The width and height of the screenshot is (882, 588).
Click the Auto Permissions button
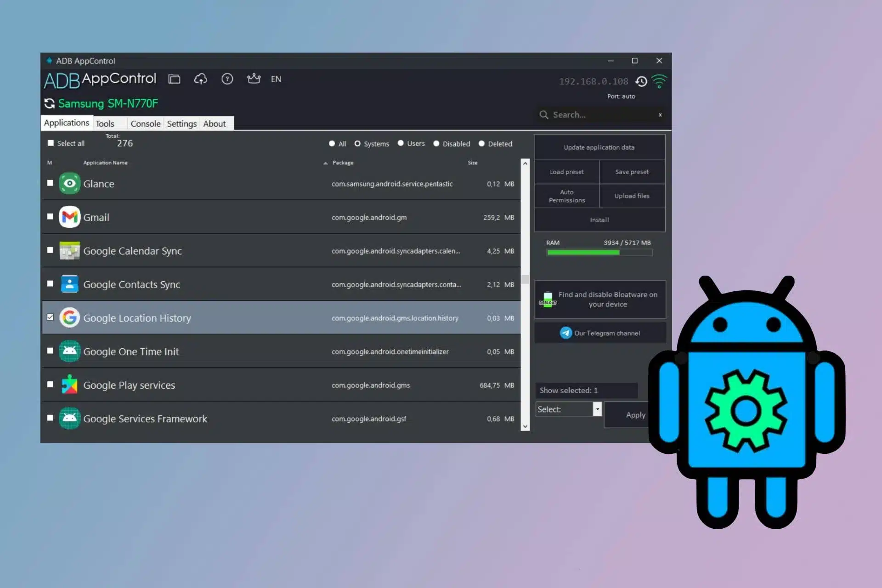(567, 196)
